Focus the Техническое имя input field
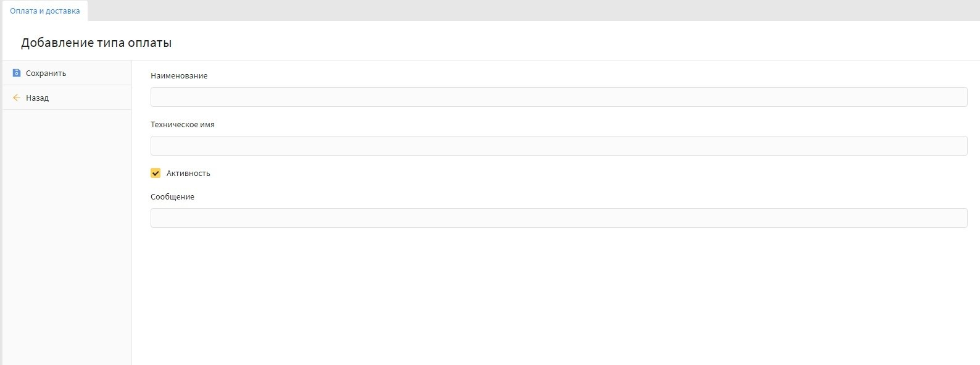This screenshot has height=365, width=980. [559, 146]
